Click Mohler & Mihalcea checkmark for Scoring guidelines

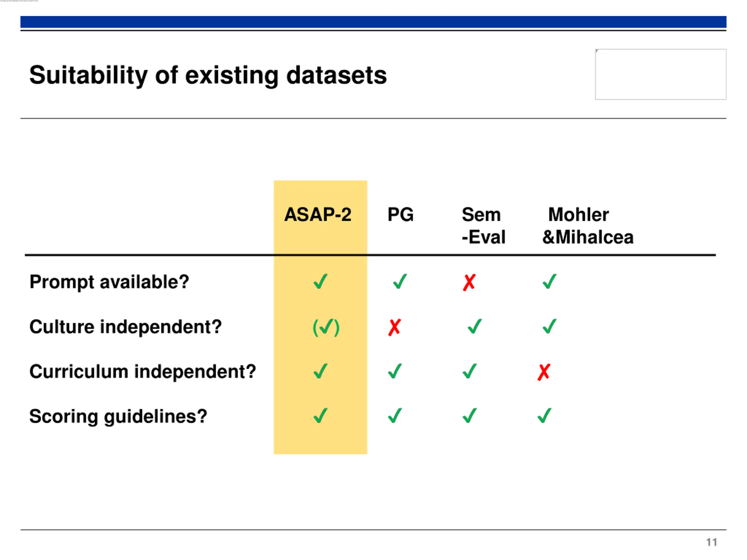(544, 416)
